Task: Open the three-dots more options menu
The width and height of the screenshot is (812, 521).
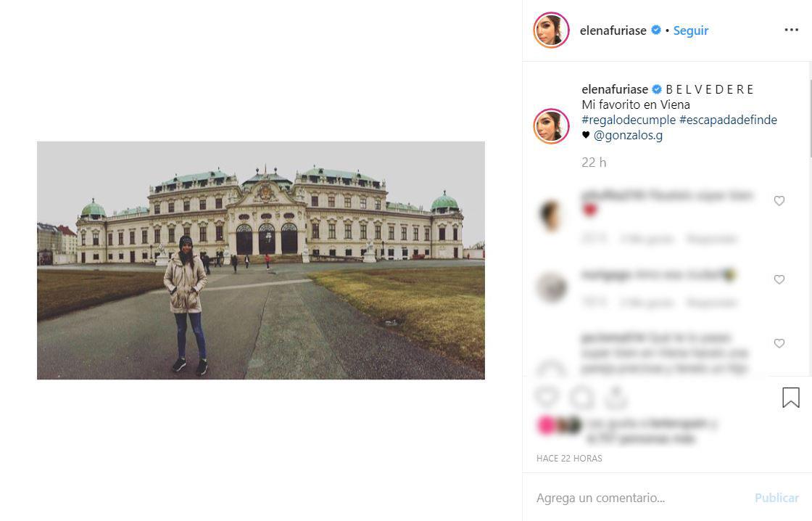Action: [x=791, y=30]
